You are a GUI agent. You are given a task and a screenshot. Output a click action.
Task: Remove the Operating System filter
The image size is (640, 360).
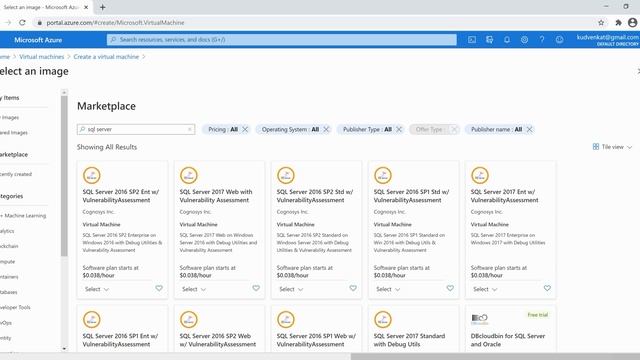click(326, 129)
